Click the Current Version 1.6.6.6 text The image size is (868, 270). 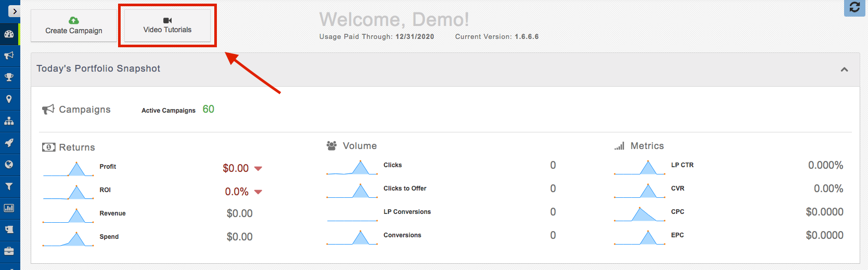[497, 37]
